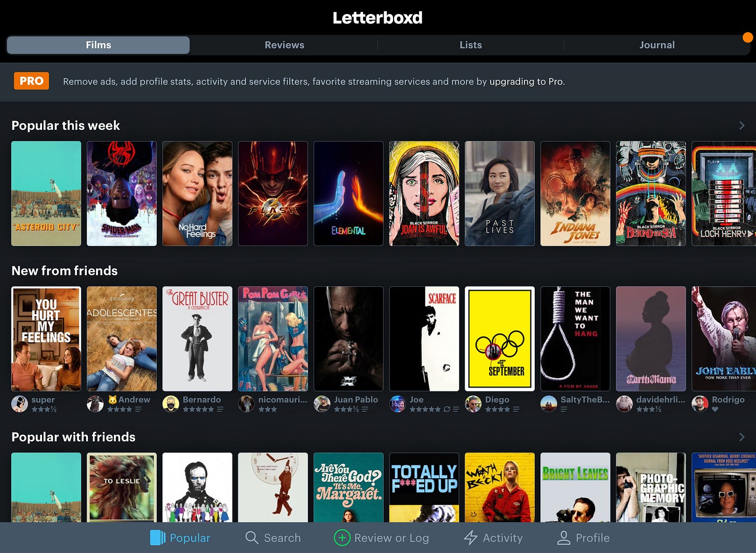
Task: Open the You Hurt My Feelings poster
Action: [46, 339]
